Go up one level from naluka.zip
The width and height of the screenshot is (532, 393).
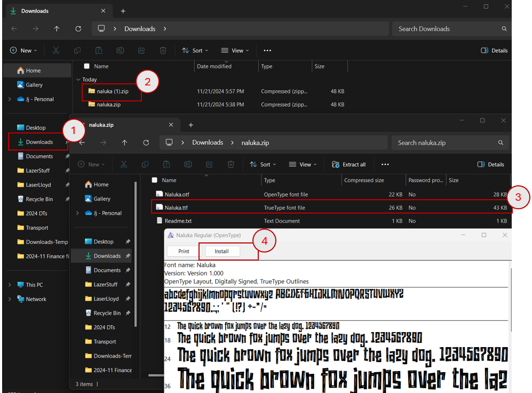pyautogui.click(x=124, y=143)
